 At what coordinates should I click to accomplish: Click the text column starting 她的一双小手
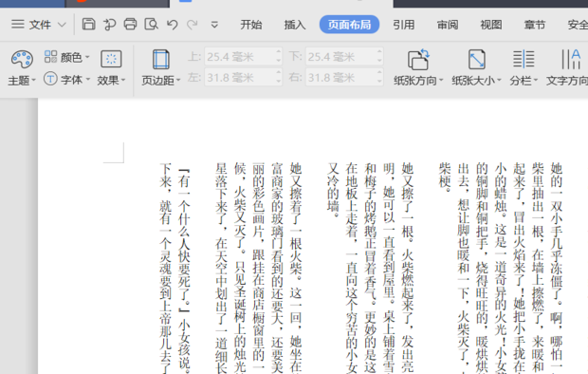coord(556,268)
